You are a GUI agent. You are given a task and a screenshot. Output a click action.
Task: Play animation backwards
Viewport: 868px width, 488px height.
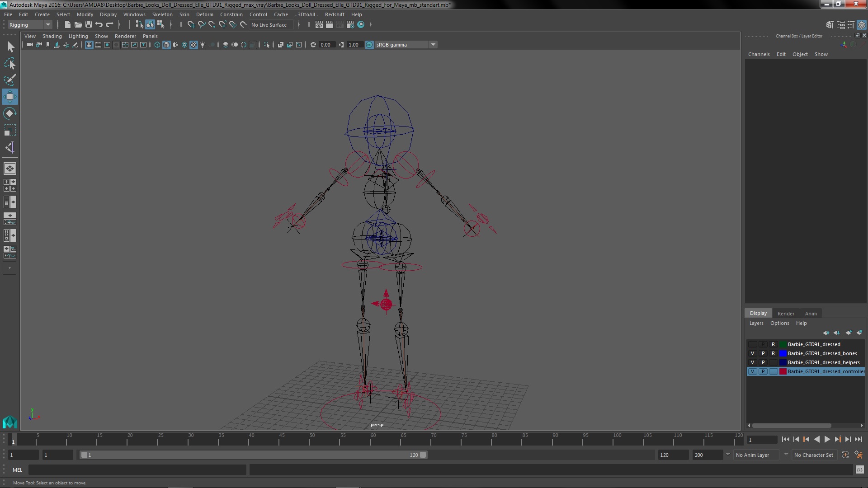pos(816,439)
